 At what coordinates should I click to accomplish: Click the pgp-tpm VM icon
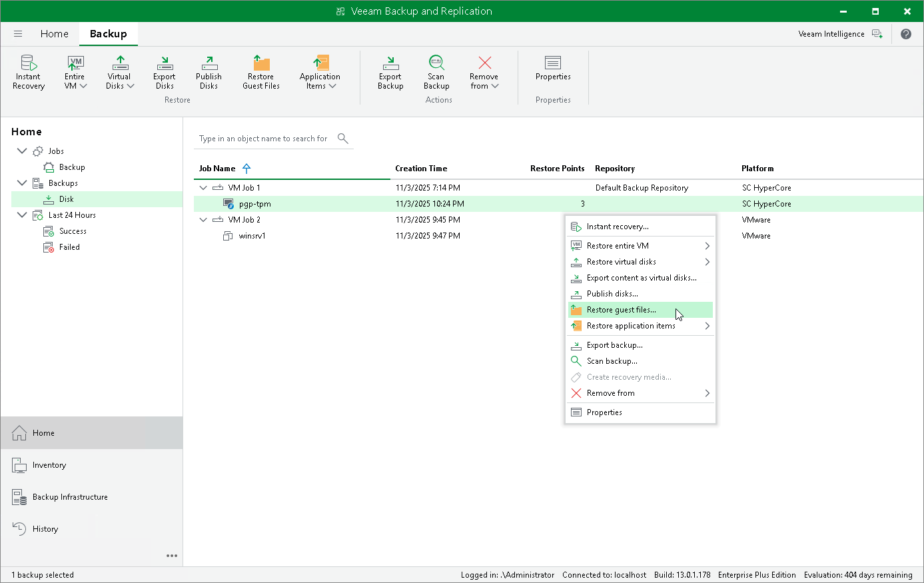point(229,204)
